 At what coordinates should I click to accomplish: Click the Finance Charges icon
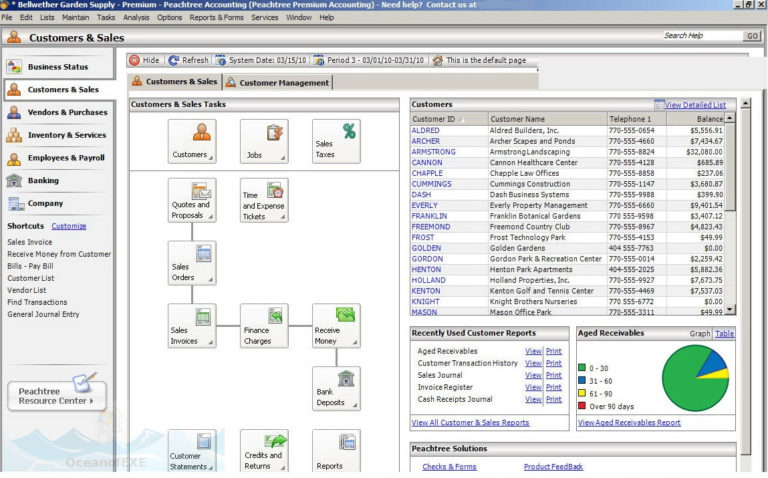(x=263, y=326)
